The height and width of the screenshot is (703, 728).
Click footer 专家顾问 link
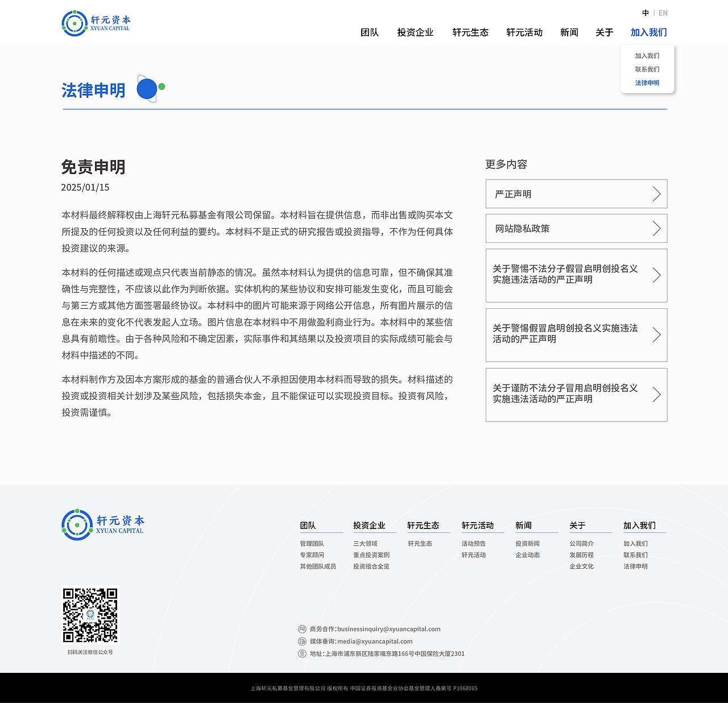pyautogui.click(x=312, y=555)
